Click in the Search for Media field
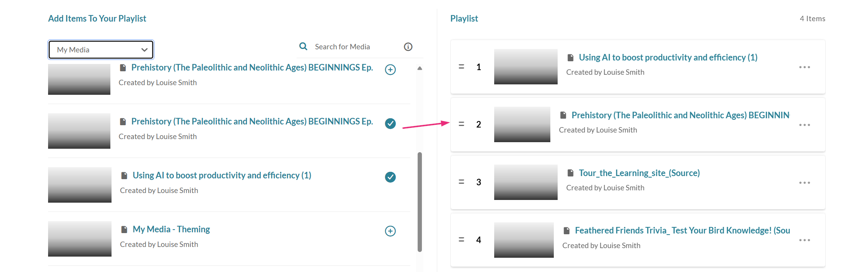This screenshot has width=868, height=272. [354, 47]
